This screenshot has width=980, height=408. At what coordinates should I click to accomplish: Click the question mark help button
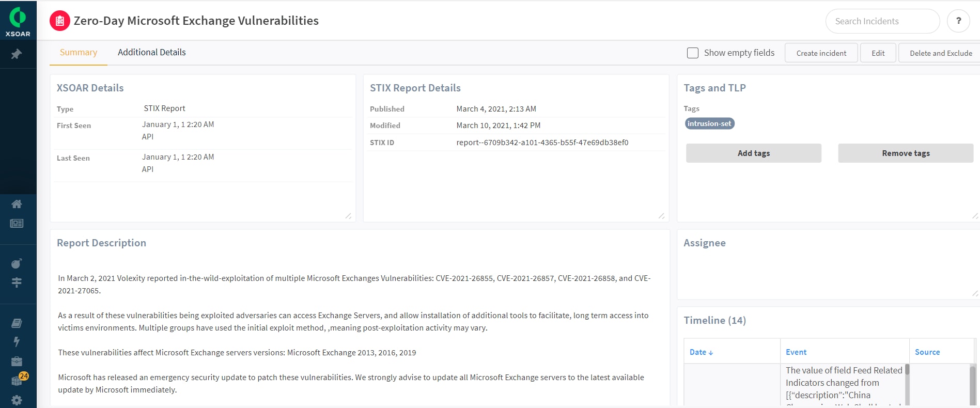(x=958, y=21)
